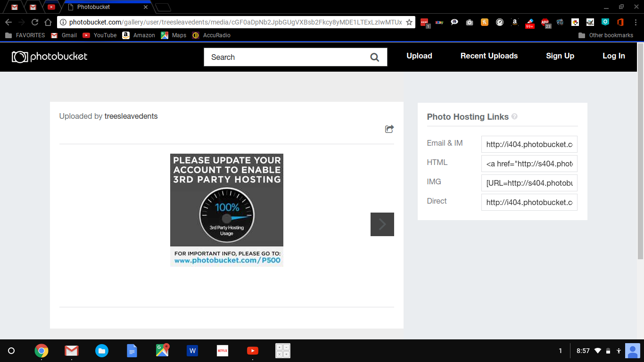Click the 3rd party hosting image
The width and height of the screenshot is (644, 362).
point(226,210)
